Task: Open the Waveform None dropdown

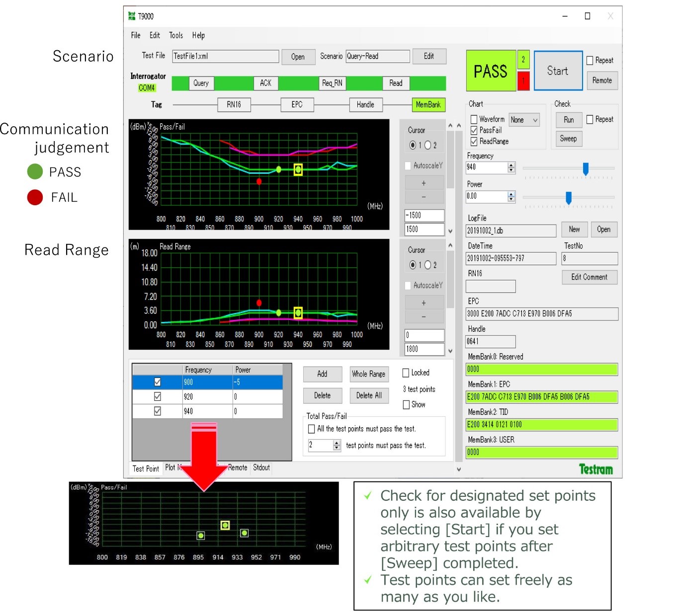Action: 524,120
